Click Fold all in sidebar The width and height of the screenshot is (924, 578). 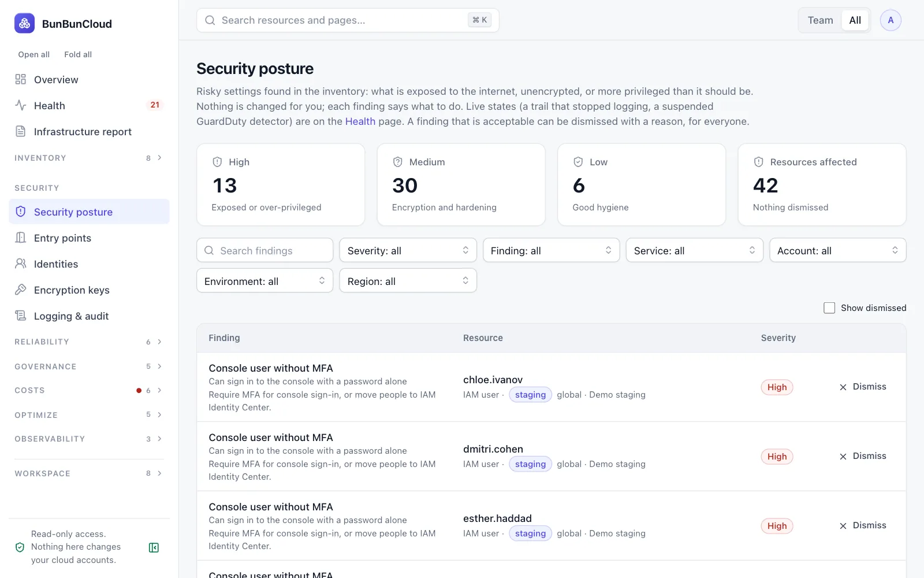pos(78,54)
